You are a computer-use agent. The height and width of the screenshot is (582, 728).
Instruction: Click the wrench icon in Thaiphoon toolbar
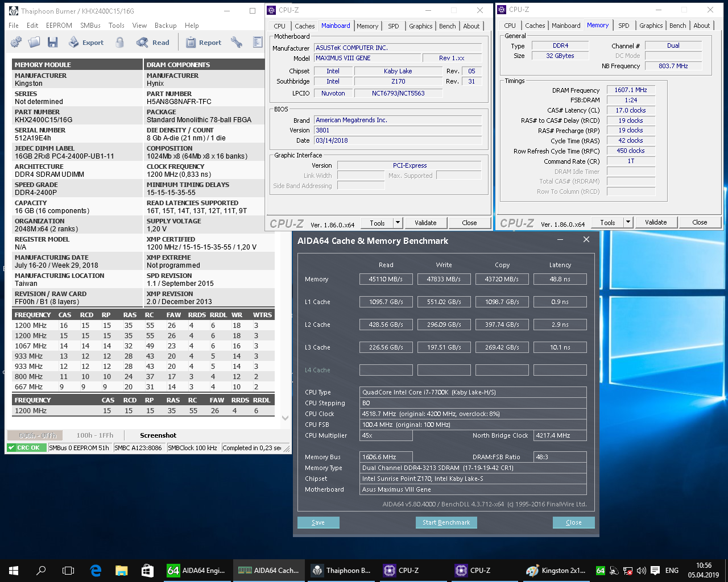tap(237, 43)
